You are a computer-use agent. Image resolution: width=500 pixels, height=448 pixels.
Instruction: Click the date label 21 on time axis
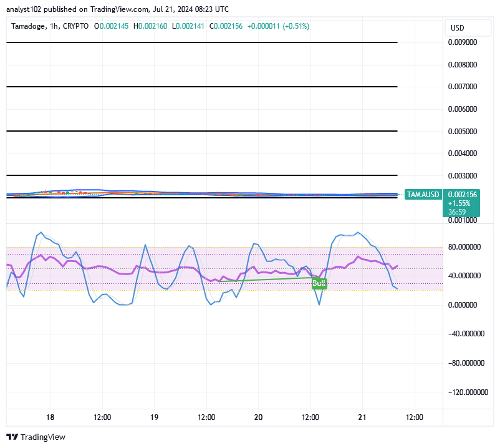(362, 417)
